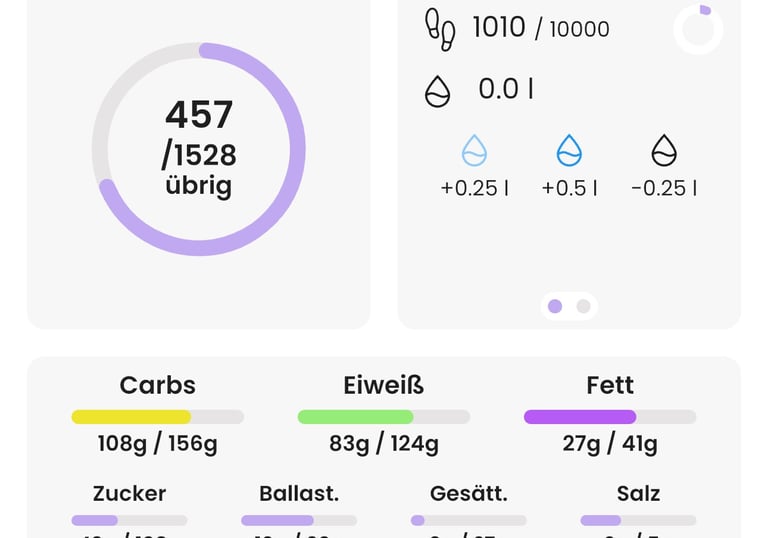
Task: Add 0.5 l water with blue drop
Action: click(569, 152)
